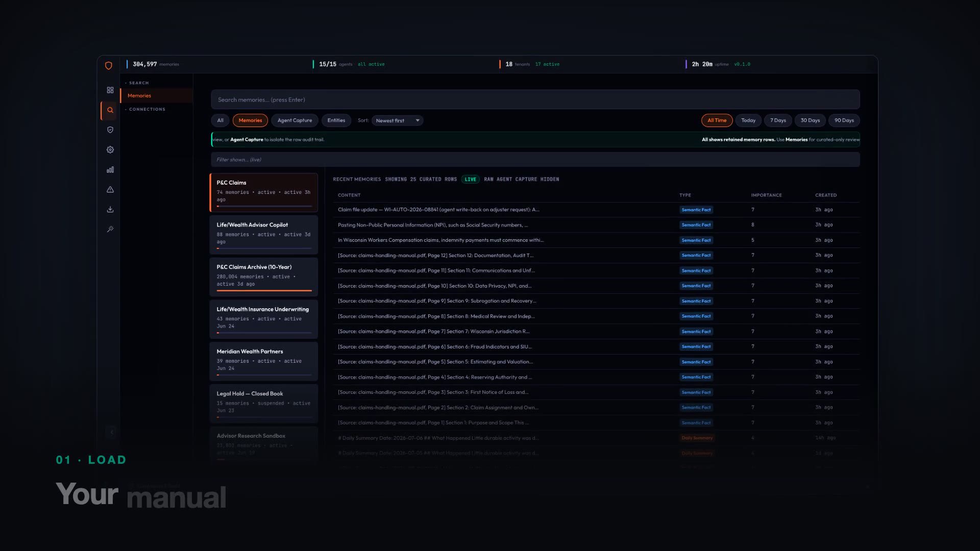The height and width of the screenshot is (551, 980).
Task: Click the shield logo at top left
Action: click(108, 65)
